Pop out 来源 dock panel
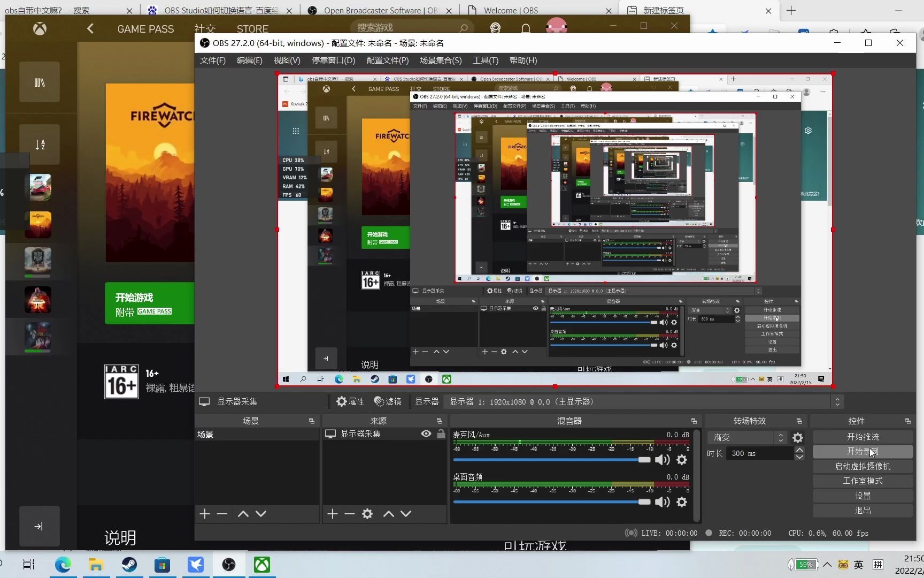Image resolution: width=924 pixels, height=578 pixels. (440, 421)
